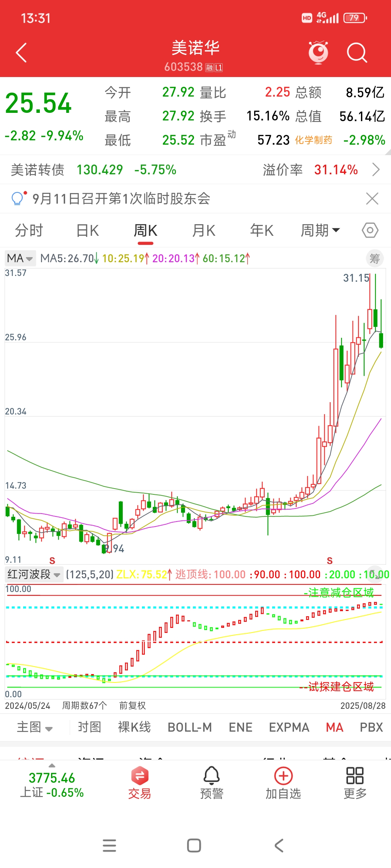Open 美诺转债 convertible bond chevron
The height and width of the screenshot is (868, 391).
coord(376,169)
